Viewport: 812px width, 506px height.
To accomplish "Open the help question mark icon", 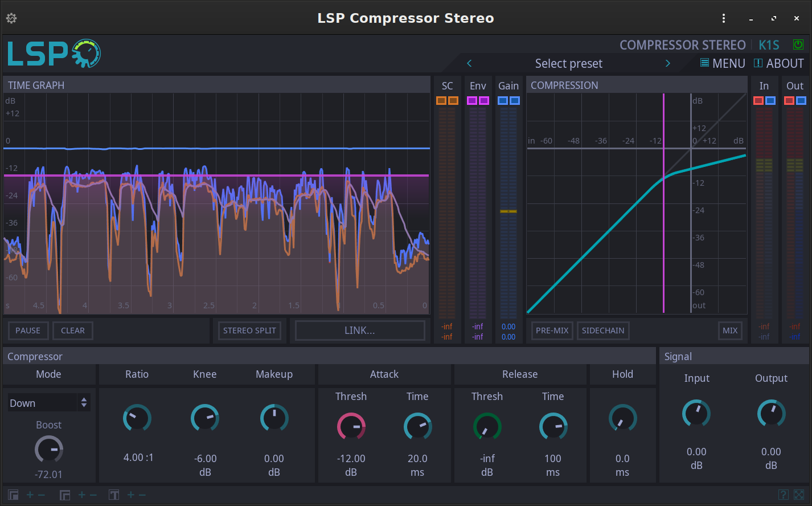I will [784, 495].
